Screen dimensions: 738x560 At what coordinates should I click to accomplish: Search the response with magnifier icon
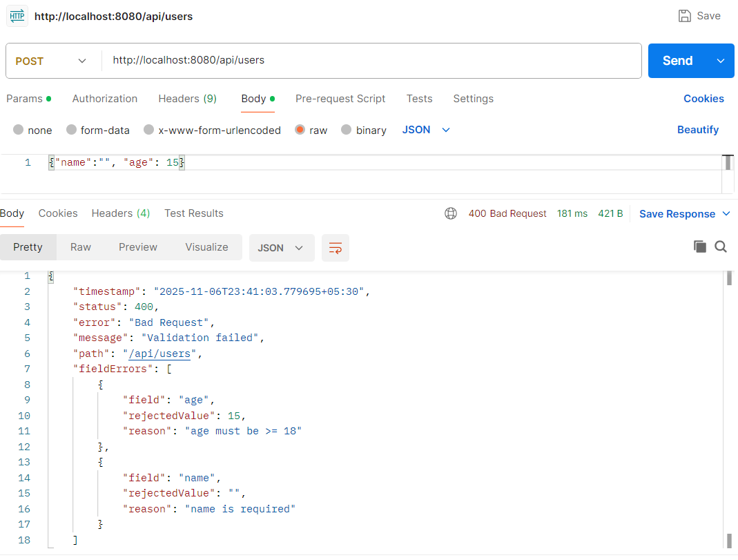click(721, 247)
